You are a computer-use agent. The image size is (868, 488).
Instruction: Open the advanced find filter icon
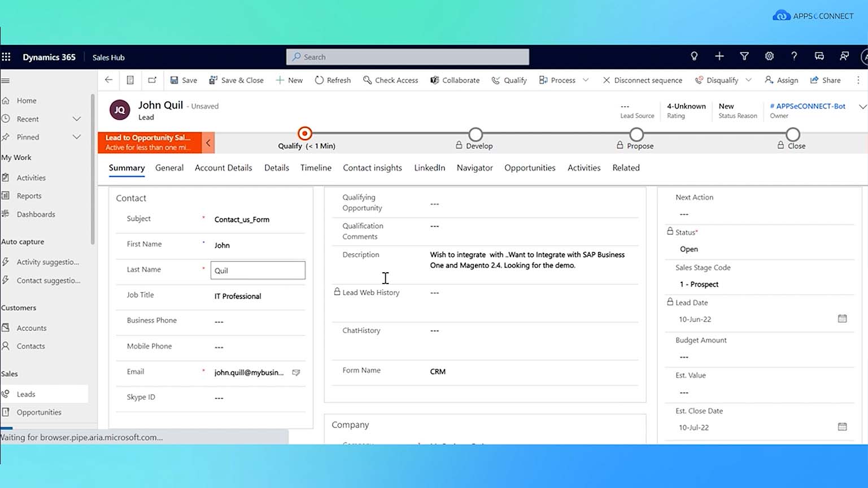point(744,56)
